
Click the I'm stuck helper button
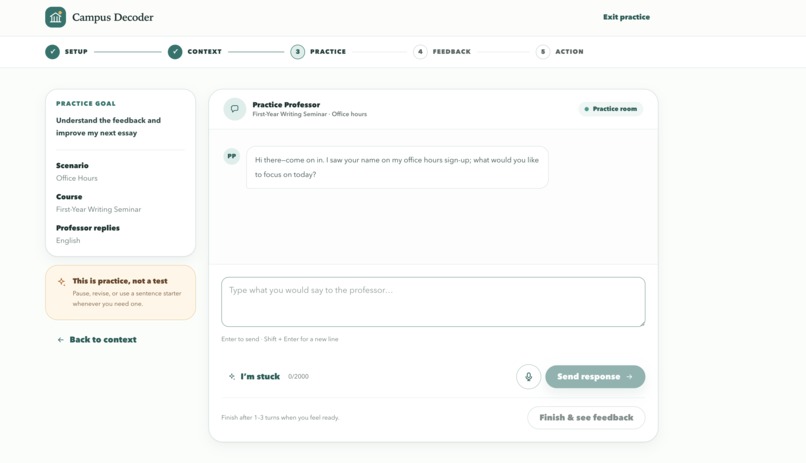click(x=254, y=377)
